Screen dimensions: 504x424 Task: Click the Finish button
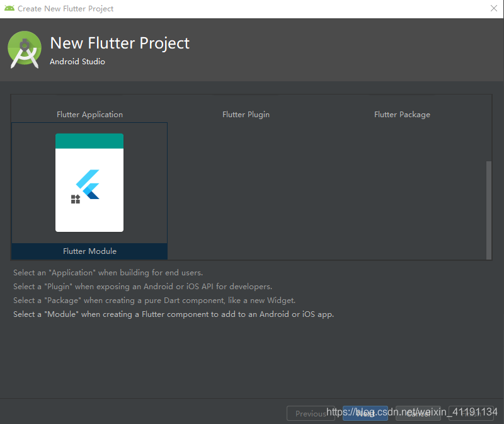pos(471,413)
